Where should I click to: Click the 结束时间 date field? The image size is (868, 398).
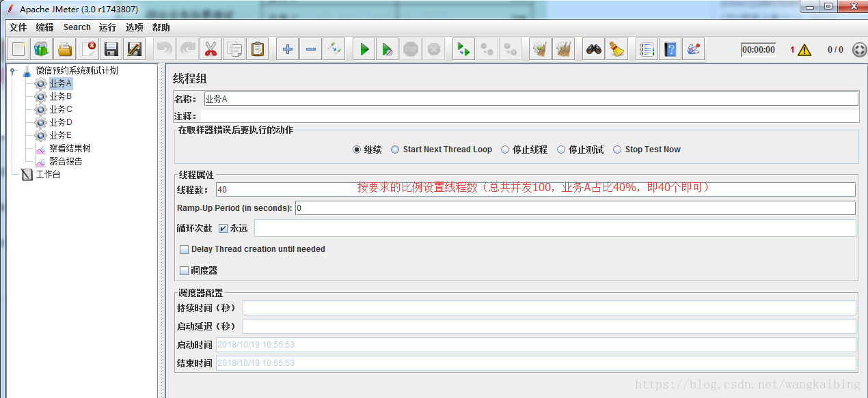pyautogui.click(x=536, y=363)
